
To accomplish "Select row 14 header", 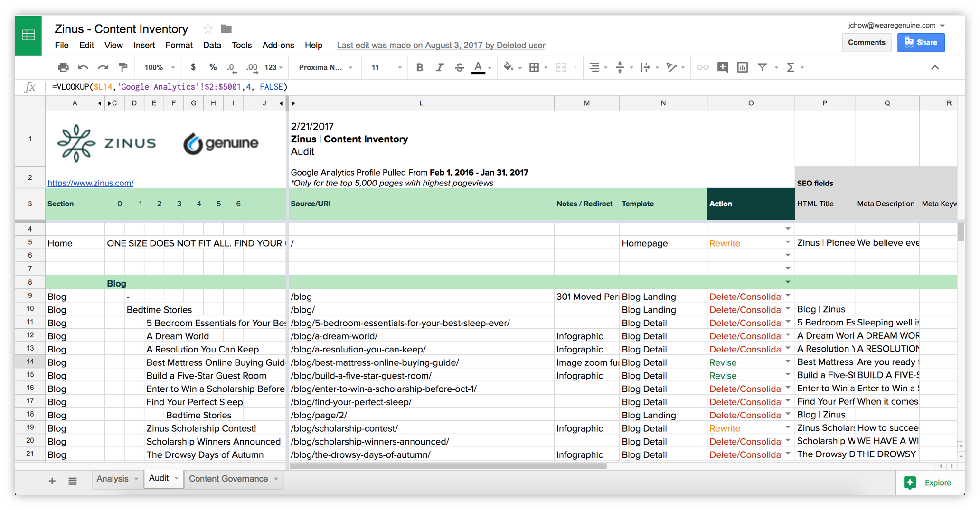I will coord(30,362).
